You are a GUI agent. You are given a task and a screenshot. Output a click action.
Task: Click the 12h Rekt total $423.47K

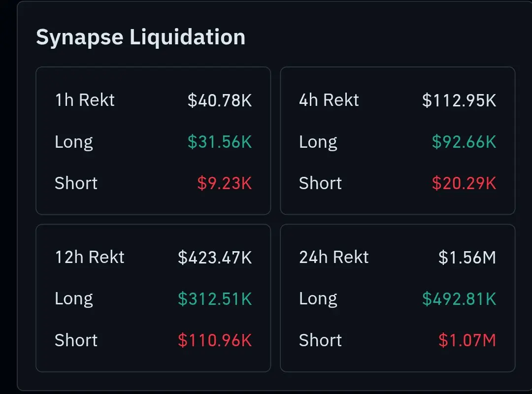[x=215, y=258]
